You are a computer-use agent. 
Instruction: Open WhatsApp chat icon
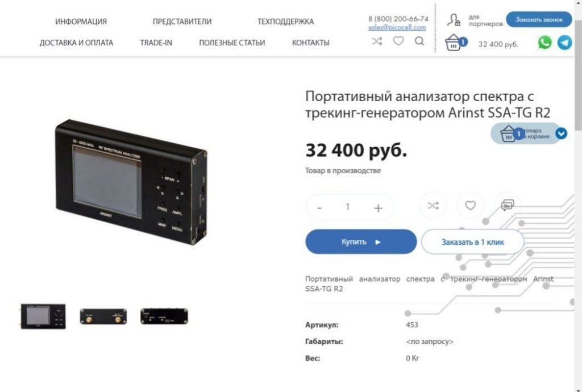(x=544, y=42)
